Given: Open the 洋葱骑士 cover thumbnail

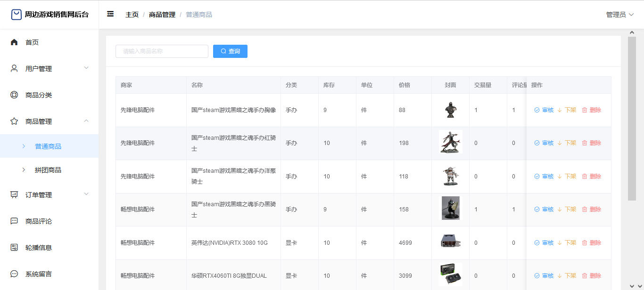Looking at the screenshot, I should (450, 177).
